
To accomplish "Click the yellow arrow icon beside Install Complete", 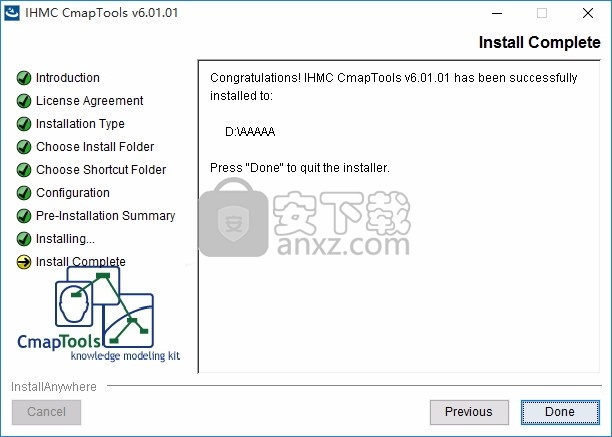I will (24, 262).
